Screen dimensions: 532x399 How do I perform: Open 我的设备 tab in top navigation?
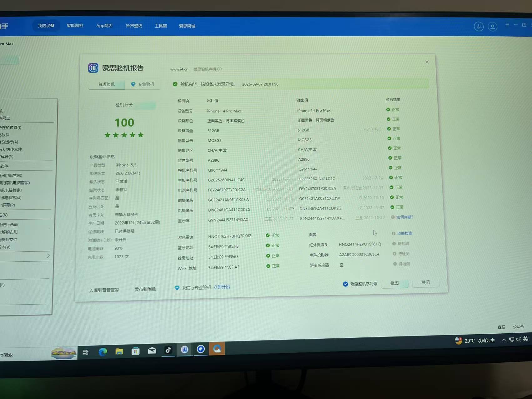click(x=46, y=26)
